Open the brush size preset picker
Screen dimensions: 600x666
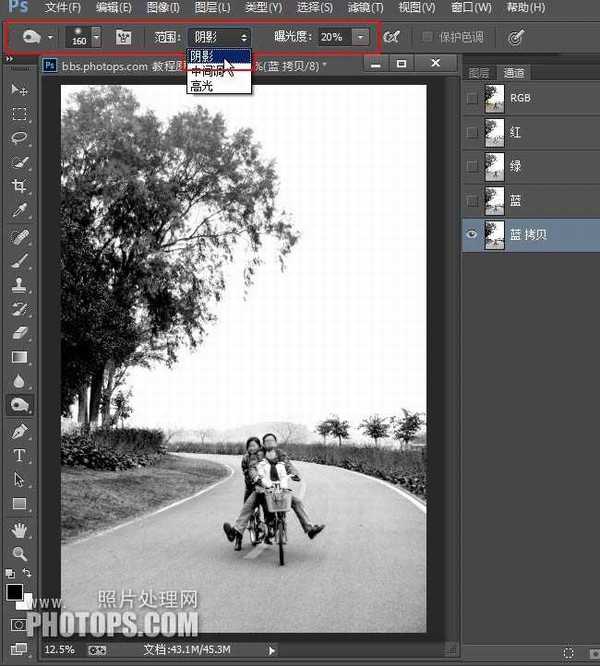click(96, 37)
